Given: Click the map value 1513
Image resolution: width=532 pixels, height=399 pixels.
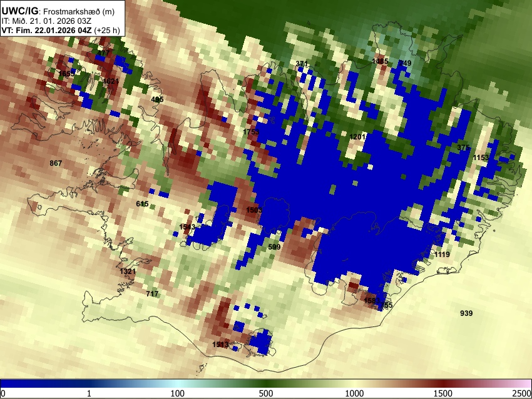Looking at the screenshot, I should click(x=220, y=345).
